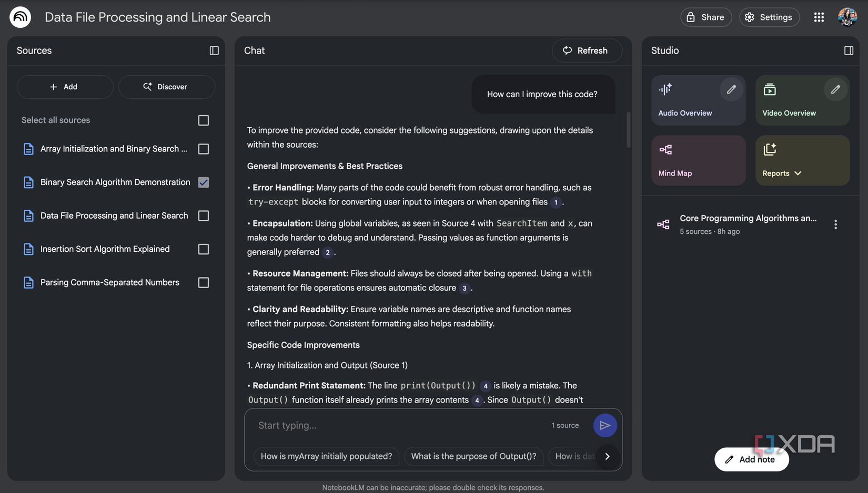This screenshot has width=868, height=493.
Task: Click the Start typing message field
Action: (x=400, y=425)
